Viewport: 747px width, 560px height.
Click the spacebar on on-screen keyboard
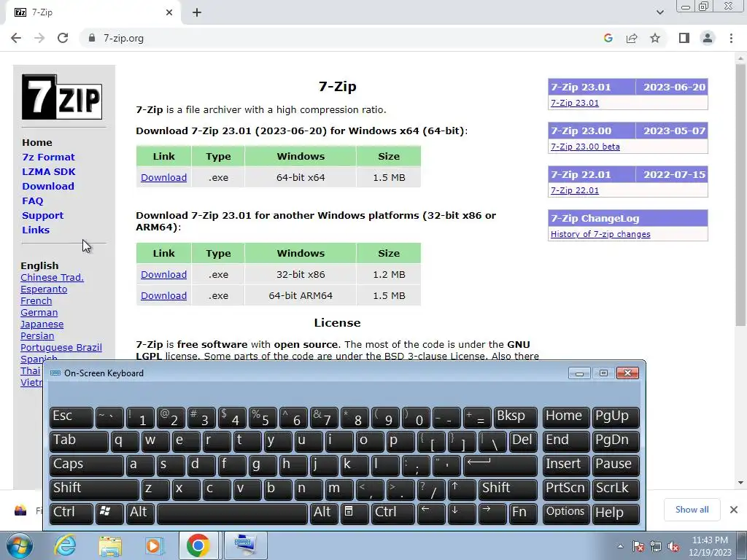pos(232,513)
